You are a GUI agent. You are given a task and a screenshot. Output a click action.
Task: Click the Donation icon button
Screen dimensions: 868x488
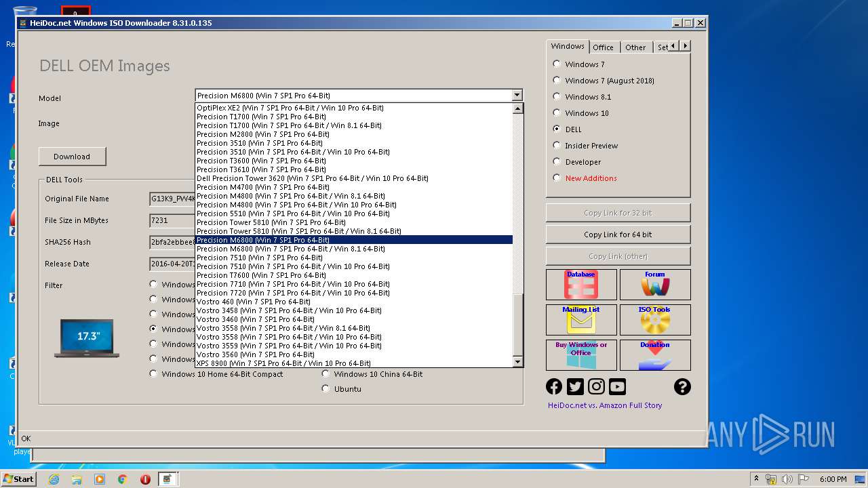(655, 355)
